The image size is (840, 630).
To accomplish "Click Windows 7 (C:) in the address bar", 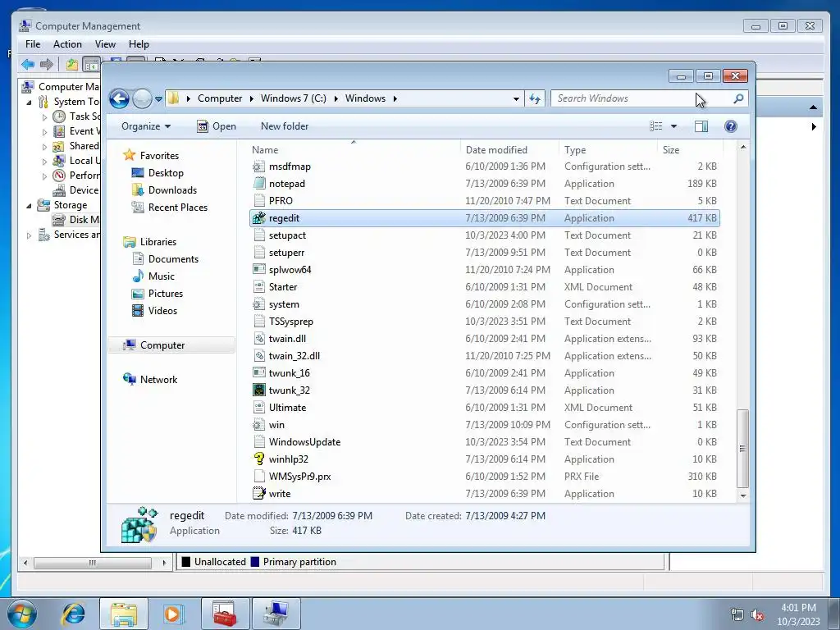I will coord(293,98).
